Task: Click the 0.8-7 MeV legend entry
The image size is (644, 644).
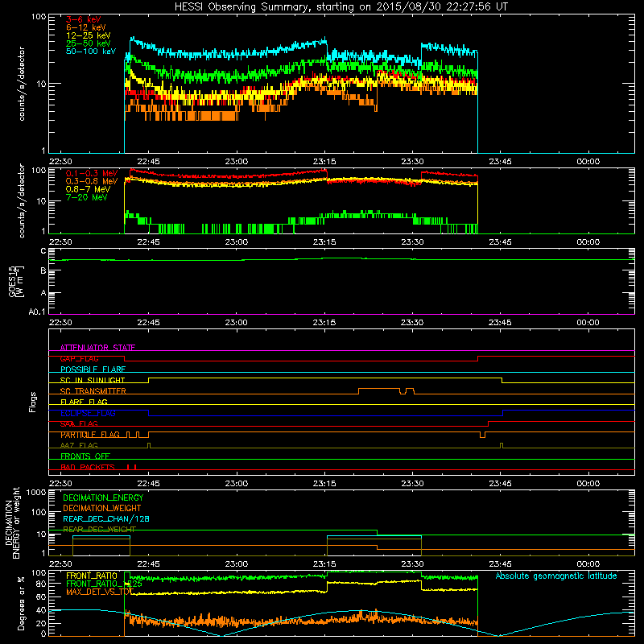Action: click(x=88, y=189)
